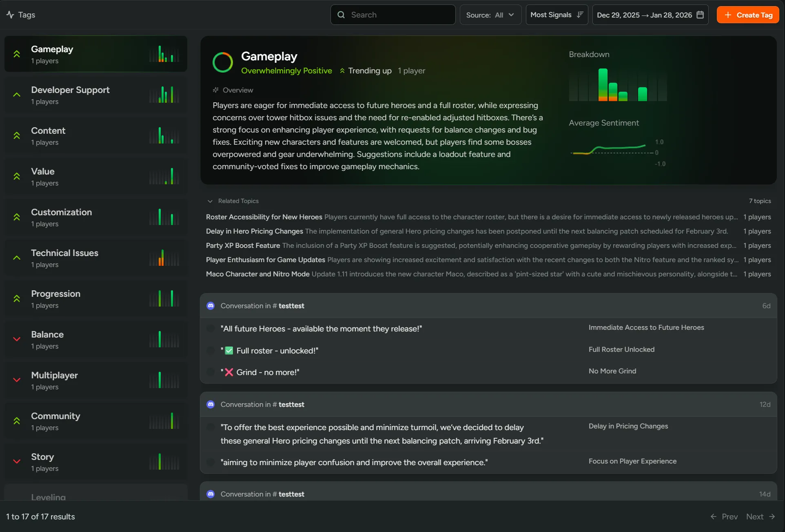Click the Overview sparkle icon
The height and width of the screenshot is (532, 785).
[x=215, y=90]
